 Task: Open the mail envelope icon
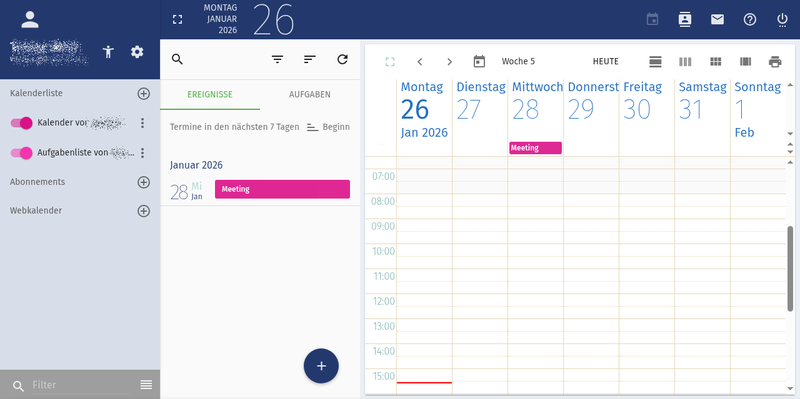pos(717,19)
